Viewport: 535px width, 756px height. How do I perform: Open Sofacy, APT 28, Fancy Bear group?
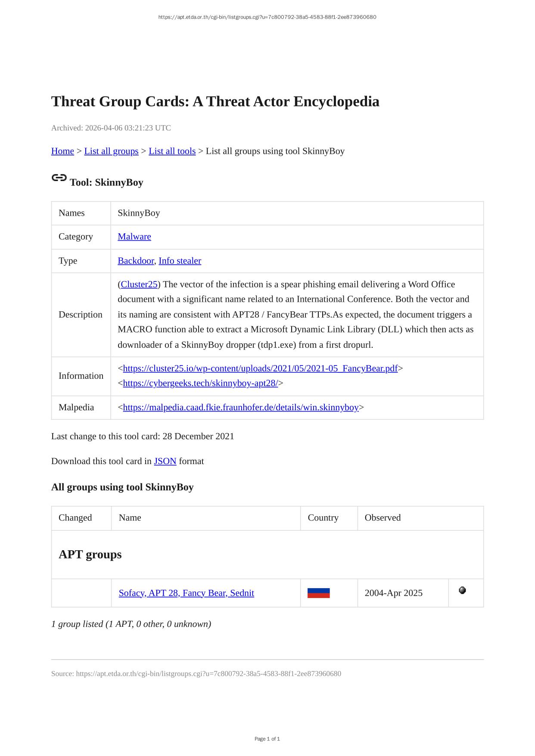pos(186,593)
